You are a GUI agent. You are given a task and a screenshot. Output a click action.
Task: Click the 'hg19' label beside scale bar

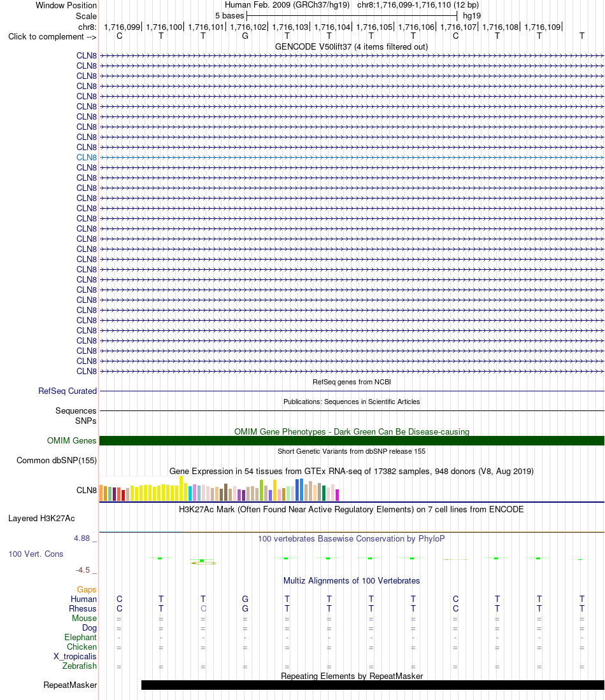click(472, 16)
